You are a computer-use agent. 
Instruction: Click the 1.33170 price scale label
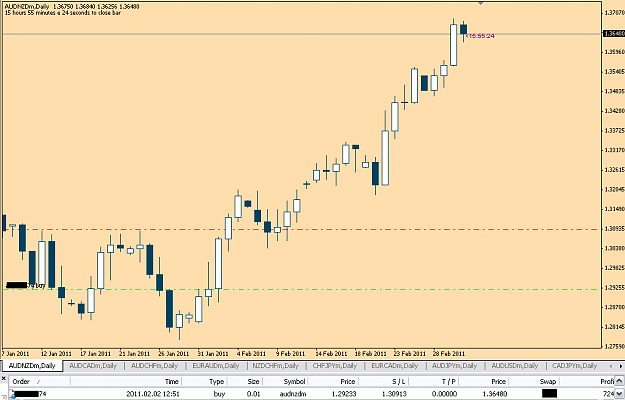coord(614,150)
